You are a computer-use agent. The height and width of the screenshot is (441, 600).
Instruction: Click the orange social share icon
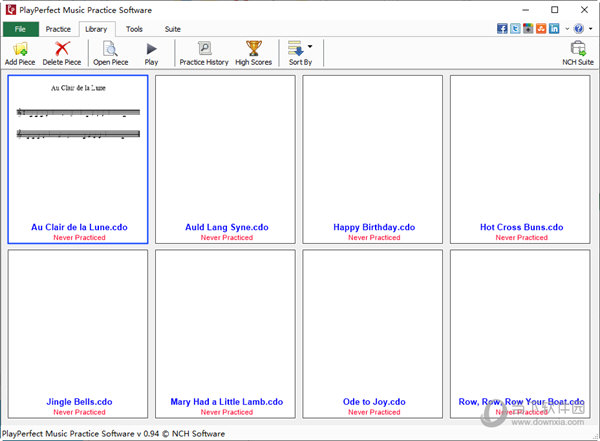coord(541,29)
